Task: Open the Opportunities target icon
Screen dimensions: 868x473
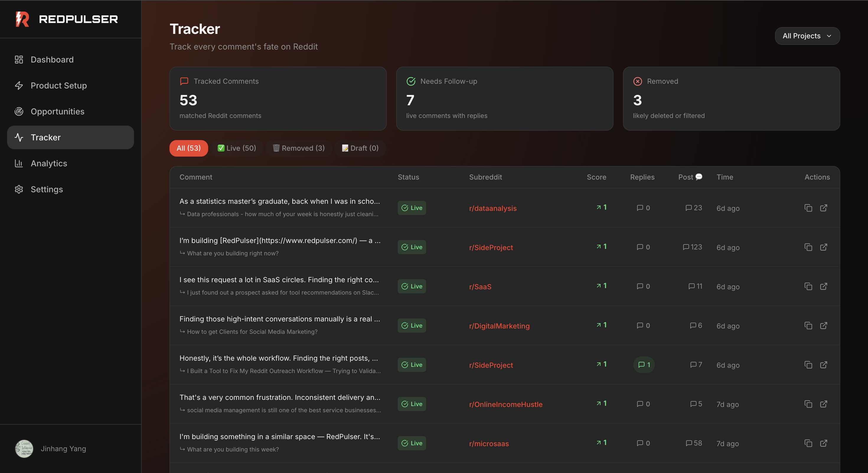Action: pos(19,111)
